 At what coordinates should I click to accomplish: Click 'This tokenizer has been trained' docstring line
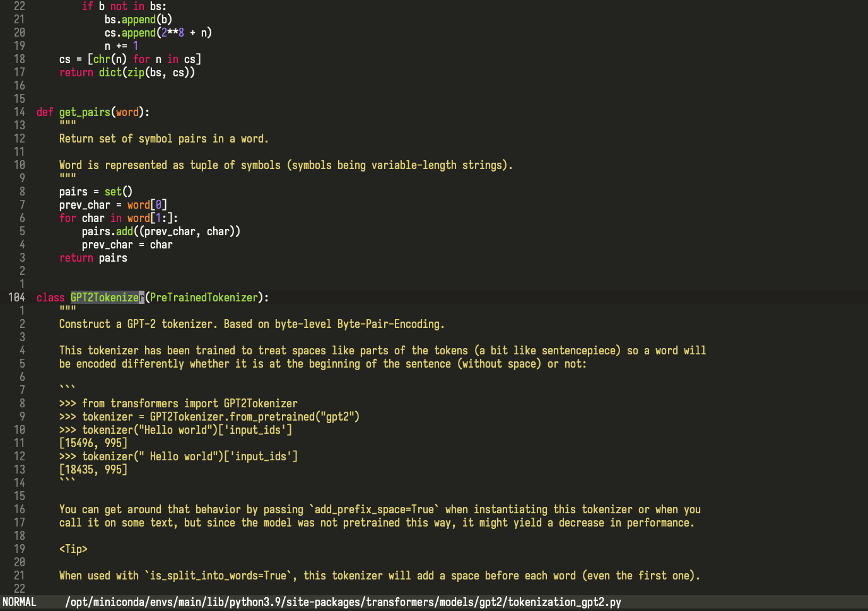[x=382, y=351]
